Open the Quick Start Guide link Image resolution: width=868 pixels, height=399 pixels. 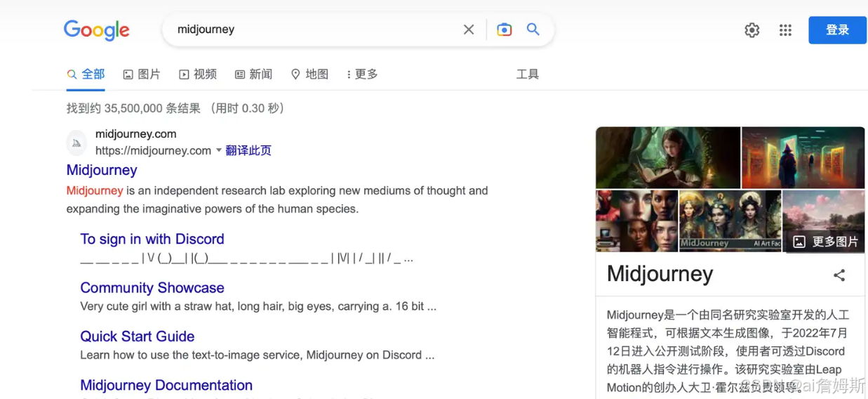click(138, 336)
